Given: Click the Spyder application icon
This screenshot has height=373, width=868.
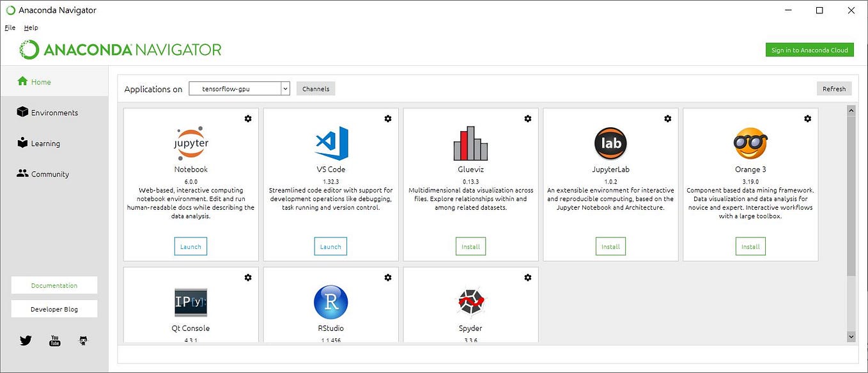Looking at the screenshot, I should [x=470, y=301].
